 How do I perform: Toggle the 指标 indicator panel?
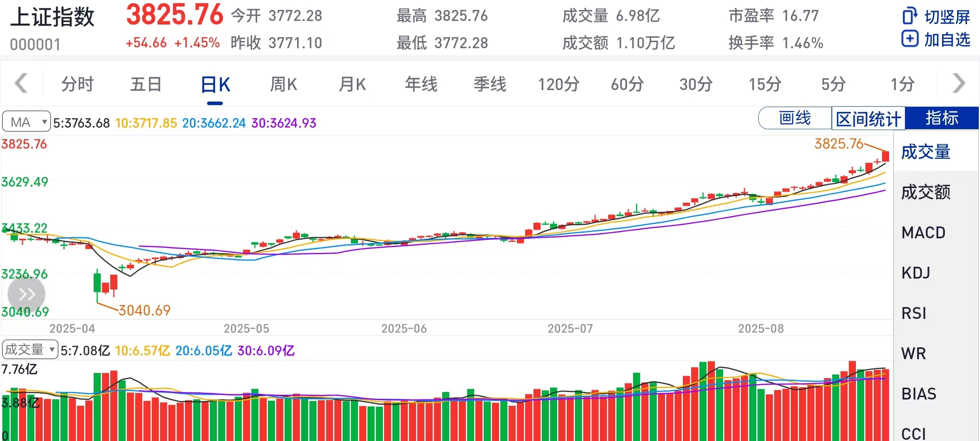[942, 118]
